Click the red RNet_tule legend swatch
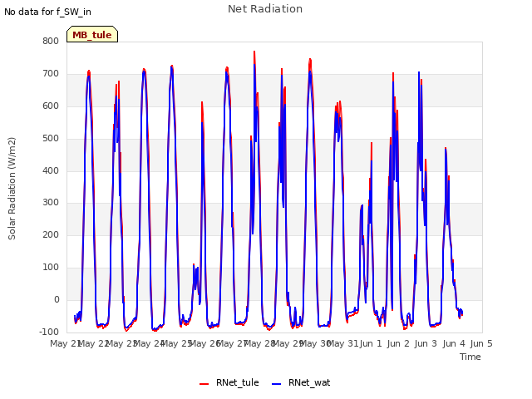This screenshot has height=399, width=532. tap(204, 384)
